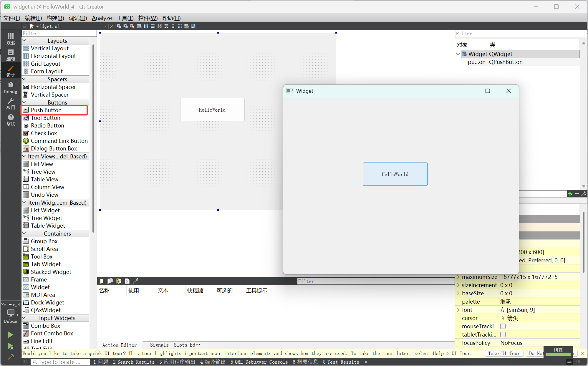Apply Lay Out Horizontally from toolbar
This screenshot has height=366, width=588.
(x=146, y=26)
